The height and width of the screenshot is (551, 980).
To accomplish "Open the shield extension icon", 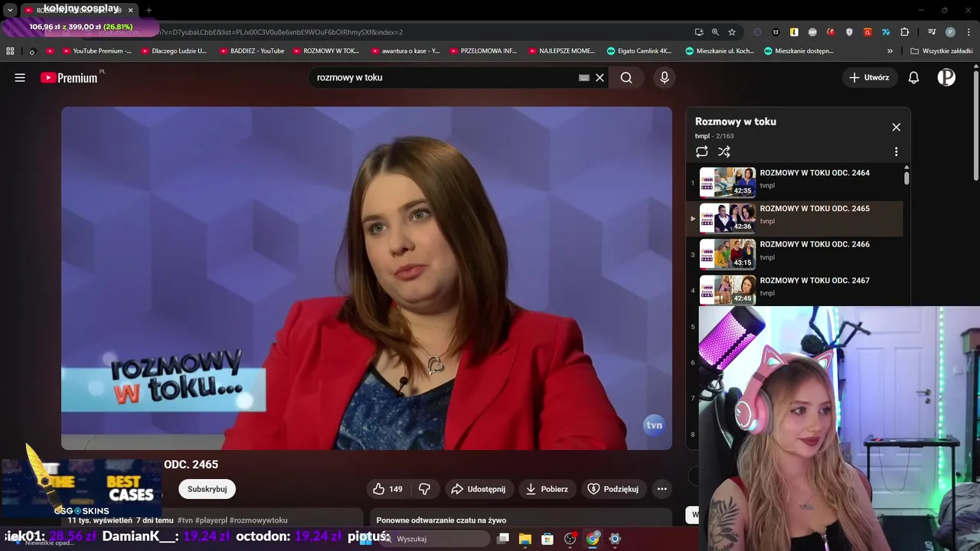I will tap(849, 32).
